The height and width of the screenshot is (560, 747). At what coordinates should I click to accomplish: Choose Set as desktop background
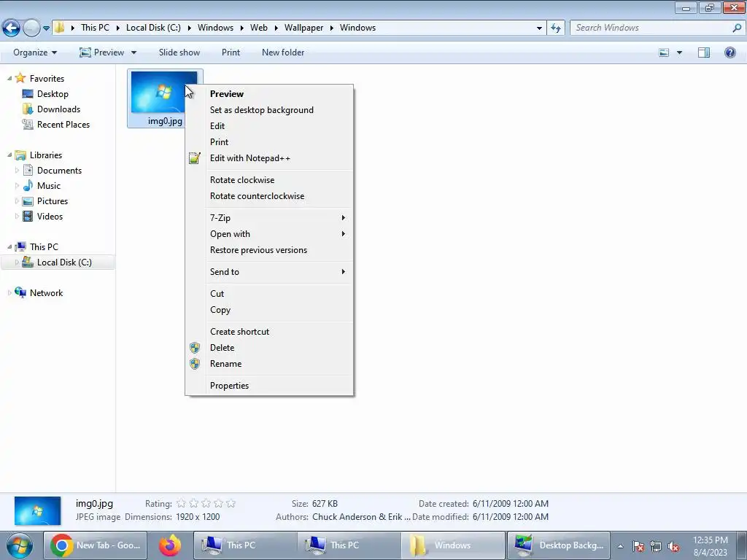269,110
